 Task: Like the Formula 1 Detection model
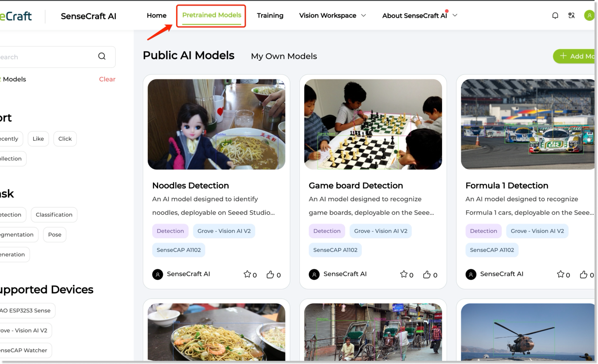click(x=583, y=274)
